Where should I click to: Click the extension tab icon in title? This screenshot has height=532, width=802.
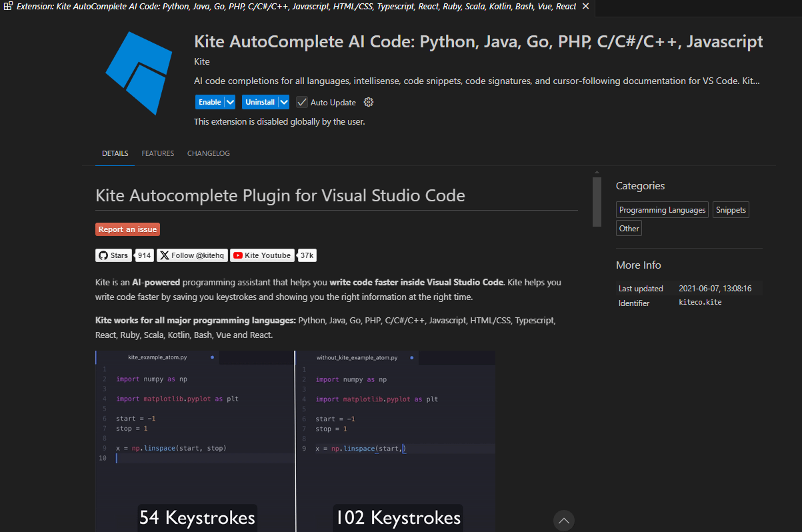click(x=8, y=6)
